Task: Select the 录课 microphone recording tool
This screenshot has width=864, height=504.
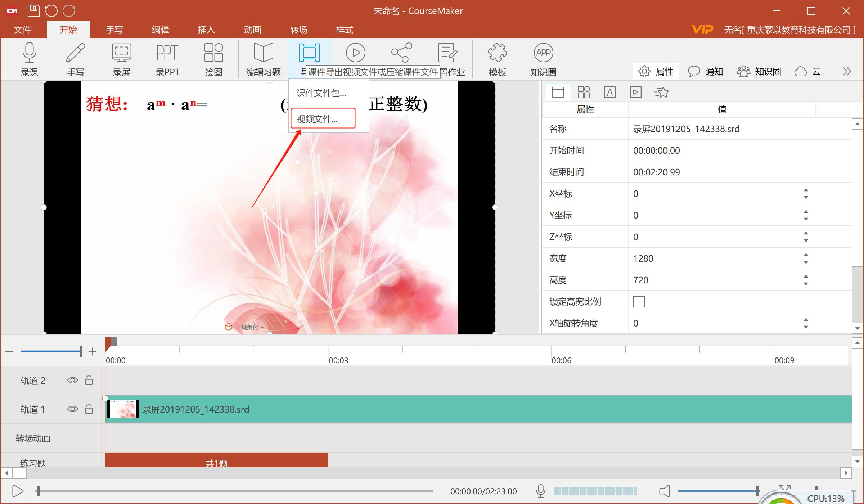Action: pos(30,59)
